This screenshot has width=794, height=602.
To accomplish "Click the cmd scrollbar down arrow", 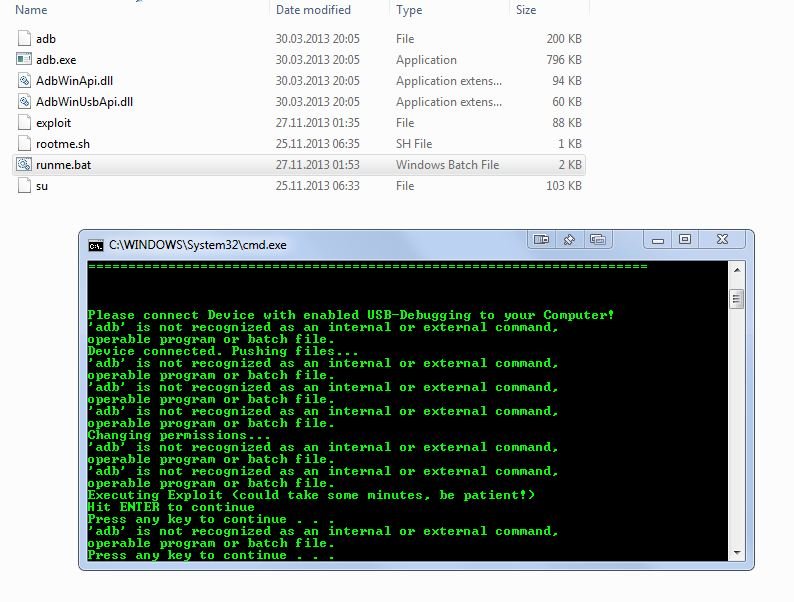I will tap(737, 552).
